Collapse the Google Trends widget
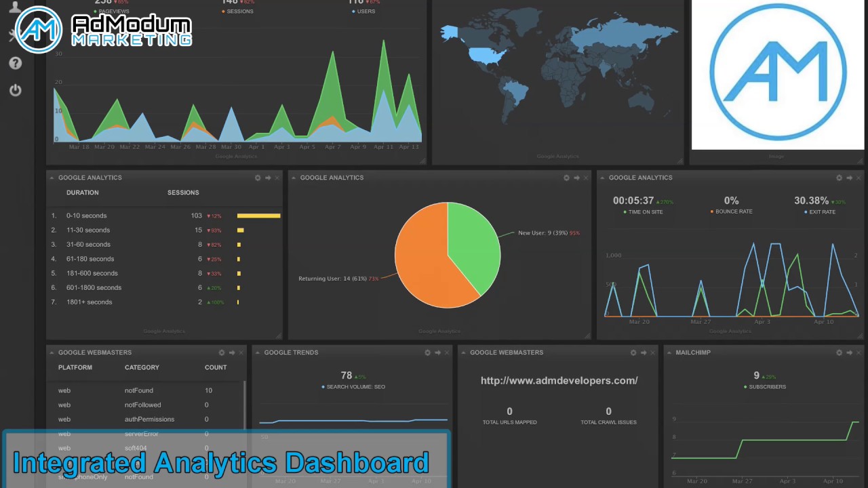Viewport: 868px width, 488px height. point(258,352)
